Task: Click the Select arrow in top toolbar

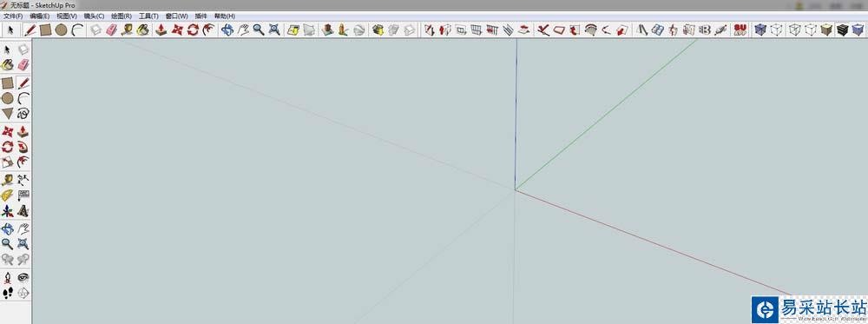Action: (10, 30)
